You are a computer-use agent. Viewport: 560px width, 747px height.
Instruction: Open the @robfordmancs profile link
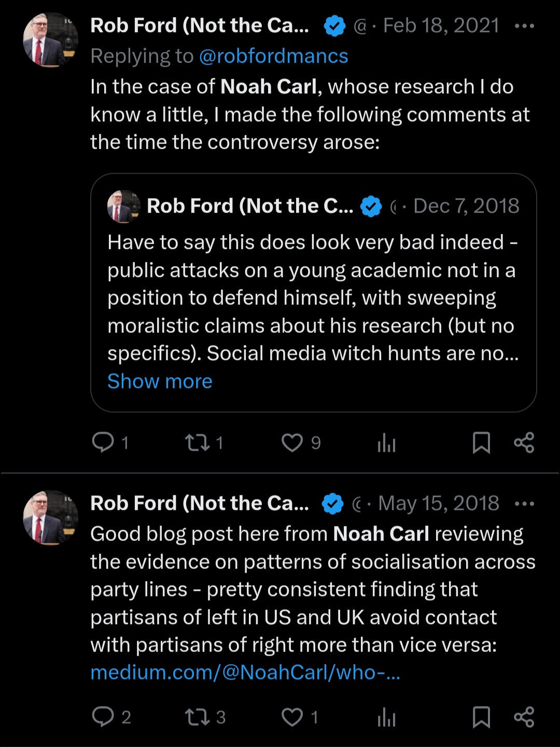tap(273, 56)
